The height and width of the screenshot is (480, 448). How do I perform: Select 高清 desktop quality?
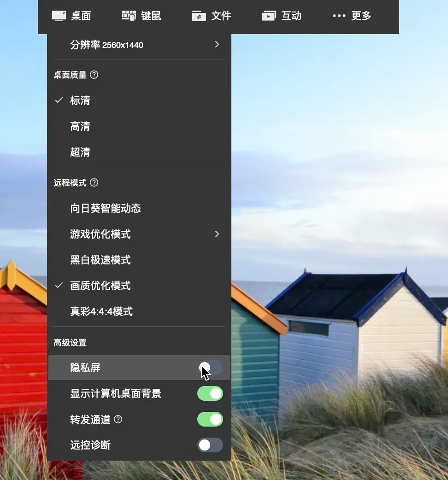point(139,126)
